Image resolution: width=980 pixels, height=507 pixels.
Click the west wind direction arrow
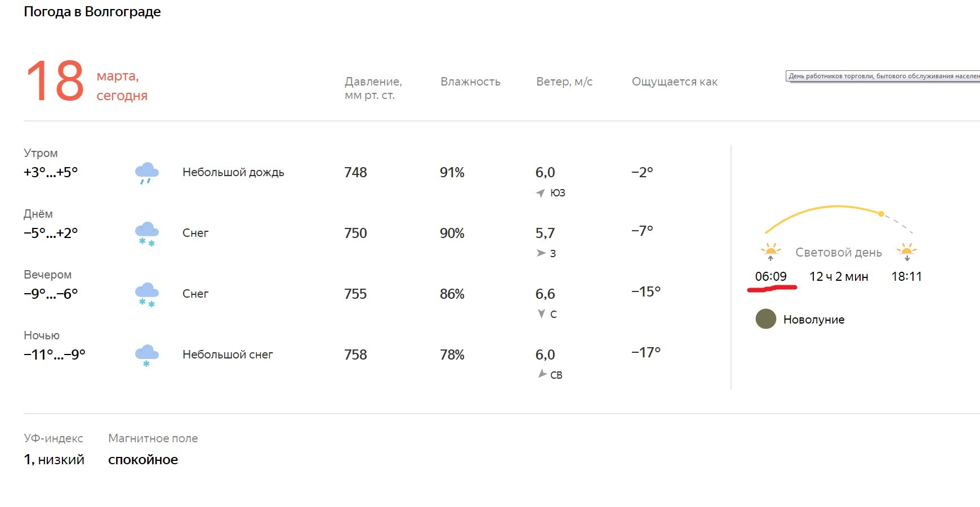click(541, 253)
